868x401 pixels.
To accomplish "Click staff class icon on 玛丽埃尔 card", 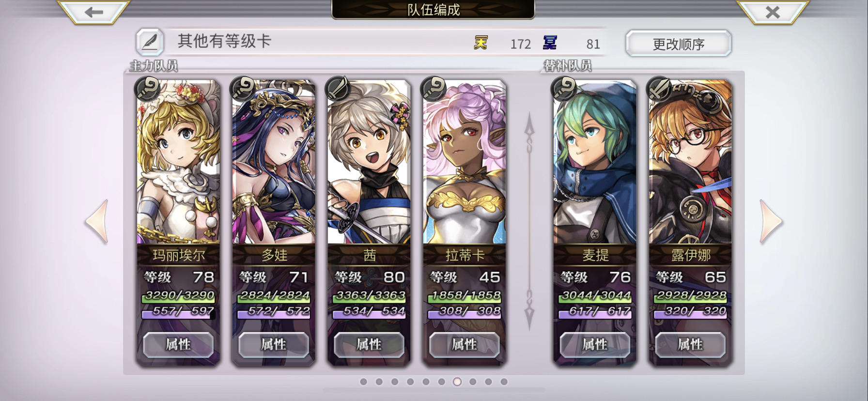I will tap(147, 89).
